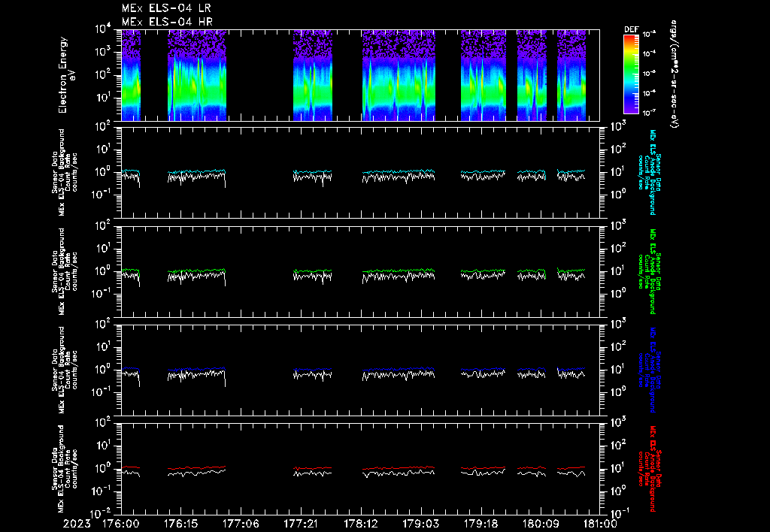Click the 180:09 time axis label
Viewport: 770px width, 532px height.
540,524
